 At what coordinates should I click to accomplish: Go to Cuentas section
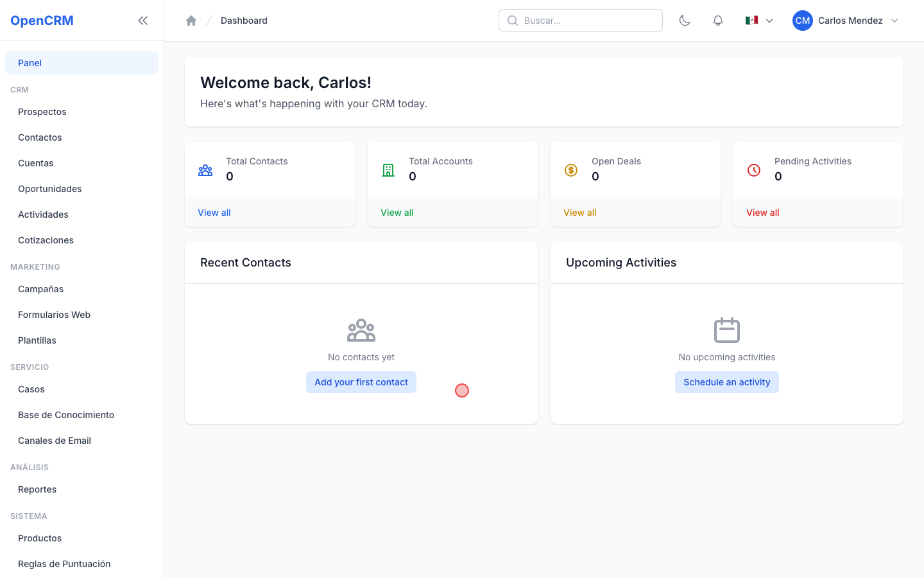(81, 163)
